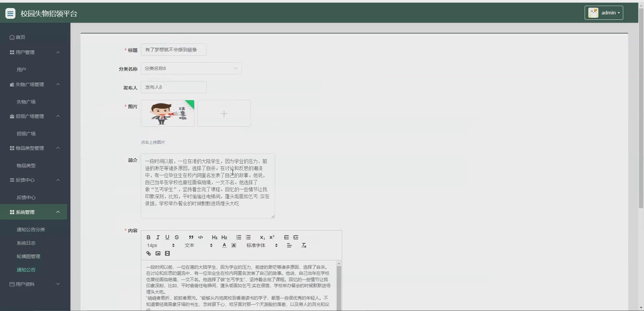
Task: Click the plus box to upload image
Action: 224,113
